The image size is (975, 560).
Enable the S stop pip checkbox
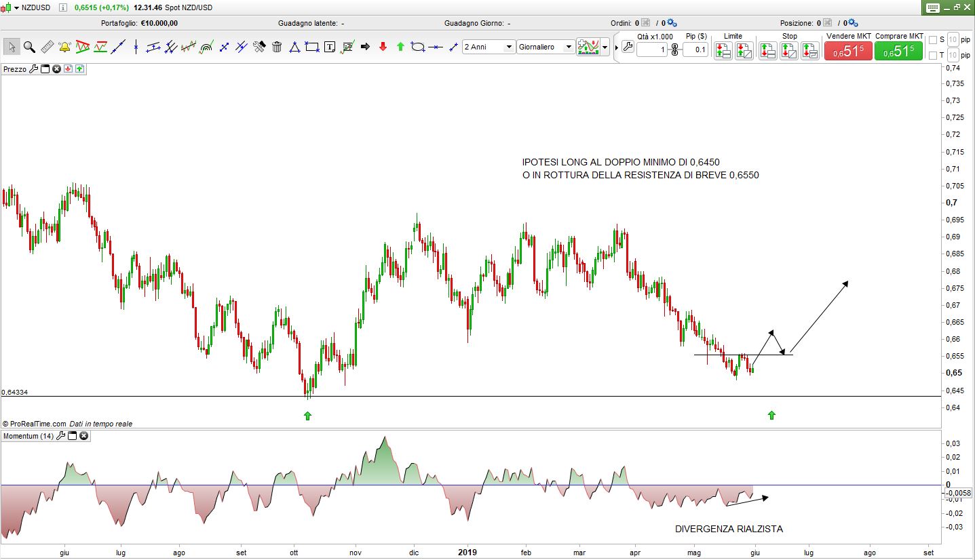coord(932,39)
